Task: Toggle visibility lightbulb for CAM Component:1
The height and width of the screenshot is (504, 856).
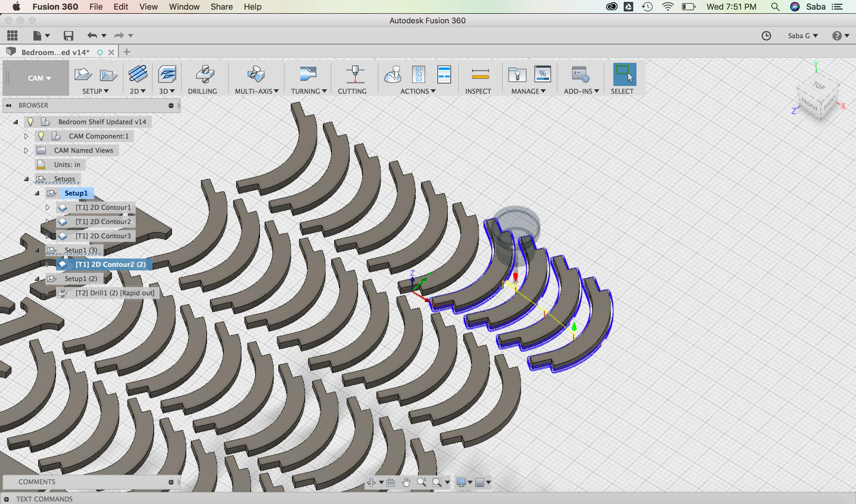Action: (x=41, y=136)
